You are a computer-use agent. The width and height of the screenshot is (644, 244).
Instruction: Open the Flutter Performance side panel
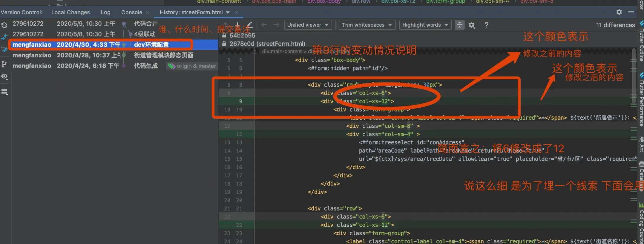pos(641,100)
